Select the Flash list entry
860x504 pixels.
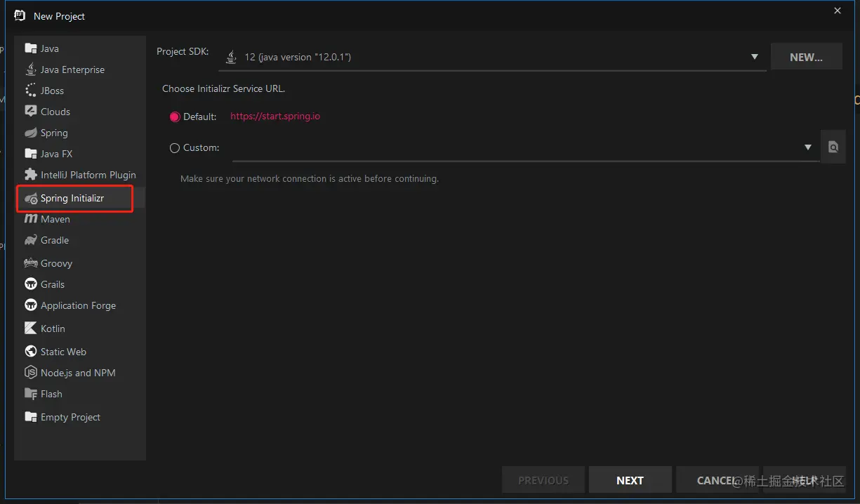[80, 394]
